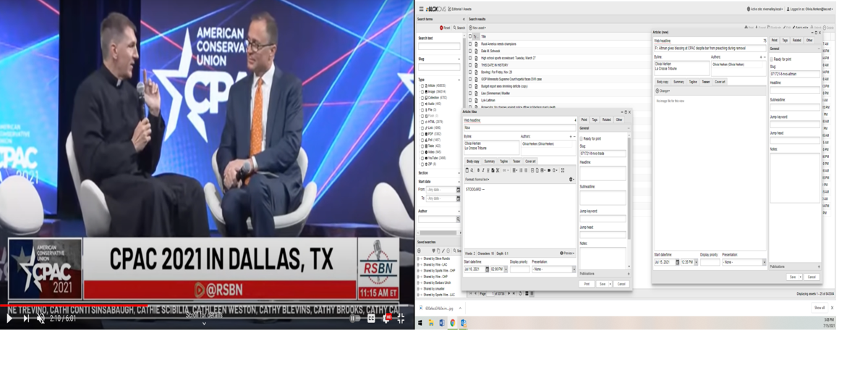Viewport: 868px width, 373px height.
Task: Check the Article type filter checkbox
Action: 422,86
